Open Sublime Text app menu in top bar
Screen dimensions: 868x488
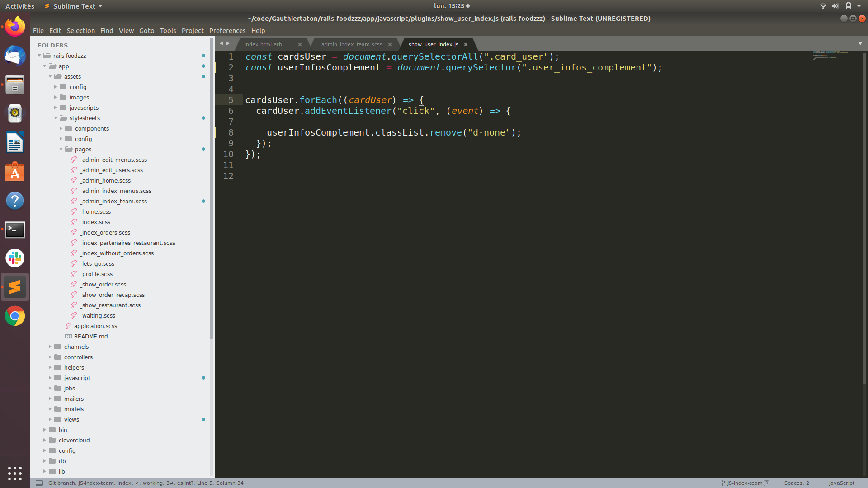click(74, 6)
